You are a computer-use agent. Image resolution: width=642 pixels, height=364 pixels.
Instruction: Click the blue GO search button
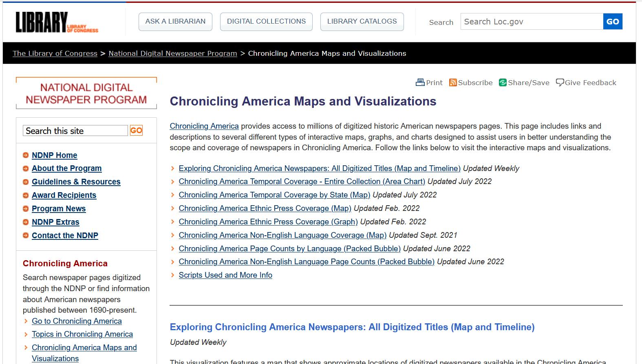(x=613, y=22)
